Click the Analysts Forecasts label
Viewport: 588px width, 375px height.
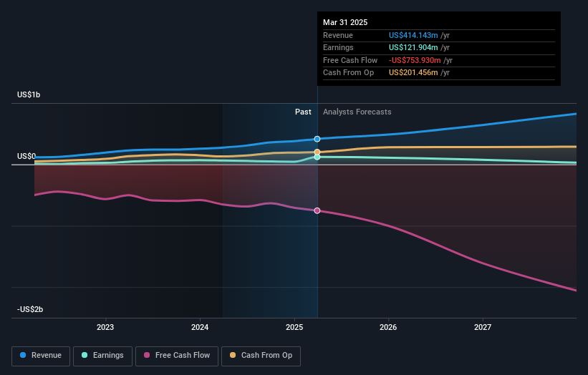pos(357,112)
